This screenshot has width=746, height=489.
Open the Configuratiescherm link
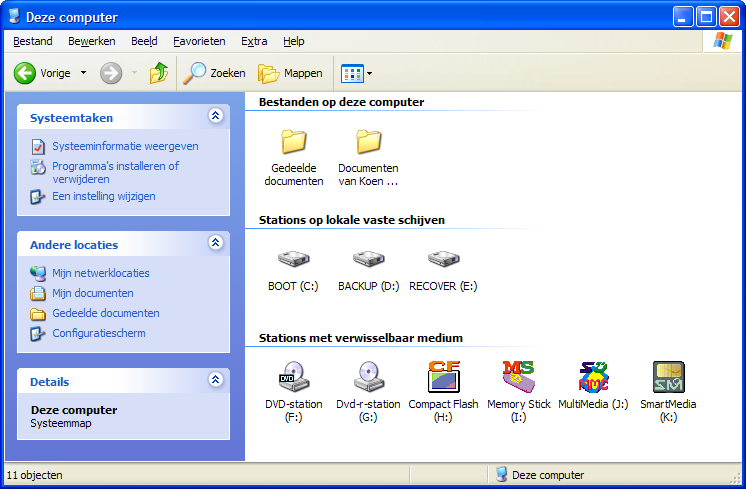coord(98,333)
